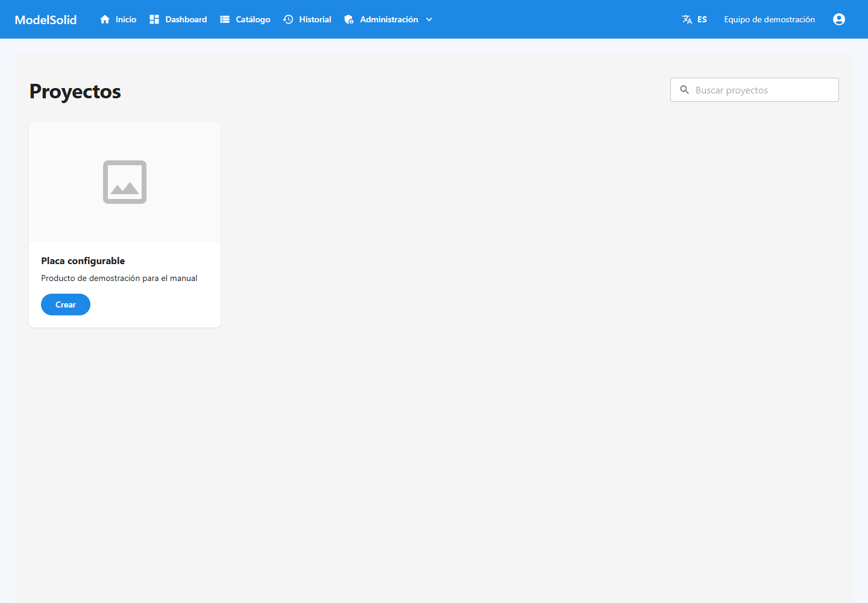Viewport: 868px width, 603px height.
Task: Open the user account avatar menu
Action: pos(839,19)
